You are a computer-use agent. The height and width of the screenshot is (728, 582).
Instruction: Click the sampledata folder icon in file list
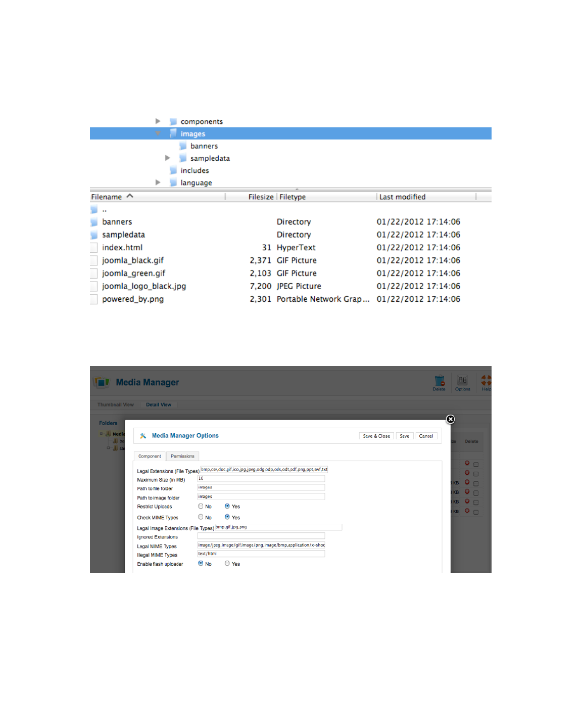(x=94, y=235)
